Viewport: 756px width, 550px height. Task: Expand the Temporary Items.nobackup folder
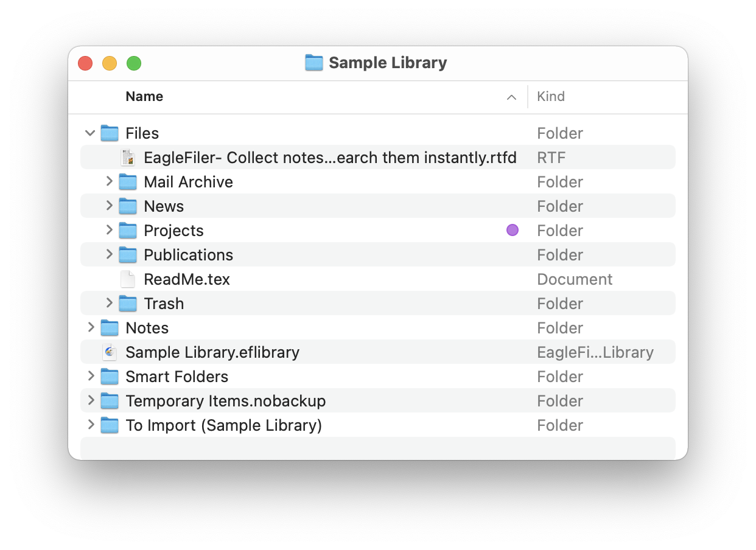click(91, 400)
